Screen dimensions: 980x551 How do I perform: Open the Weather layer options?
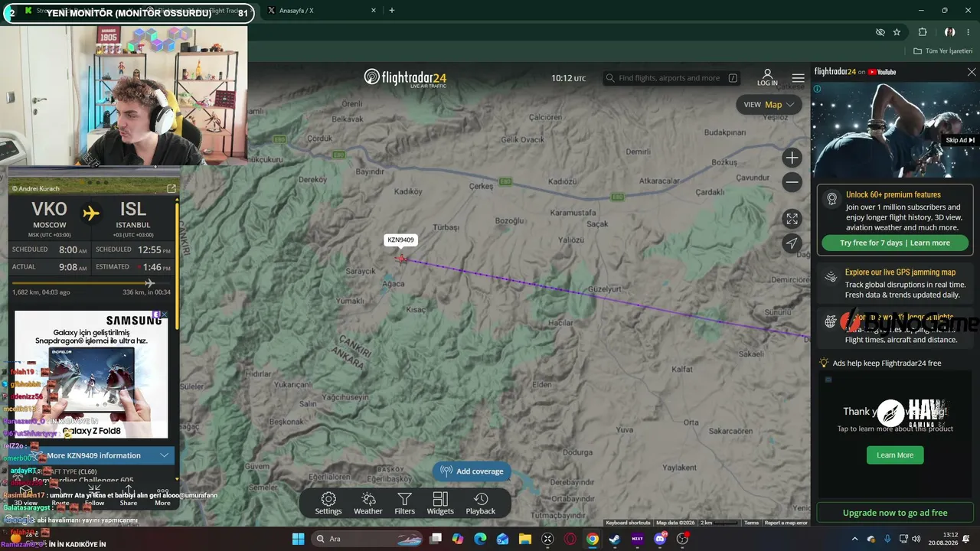click(x=367, y=504)
